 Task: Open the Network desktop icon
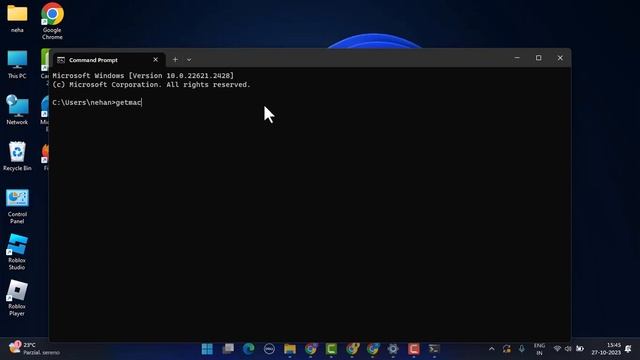[x=17, y=110]
